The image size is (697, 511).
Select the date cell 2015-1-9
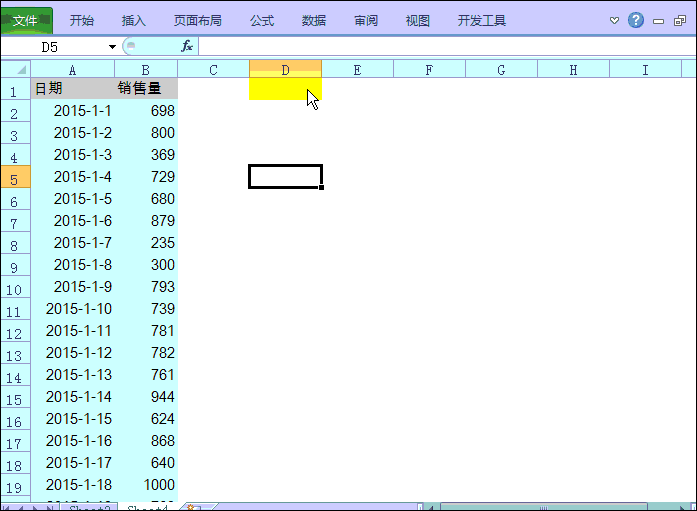pos(72,287)
